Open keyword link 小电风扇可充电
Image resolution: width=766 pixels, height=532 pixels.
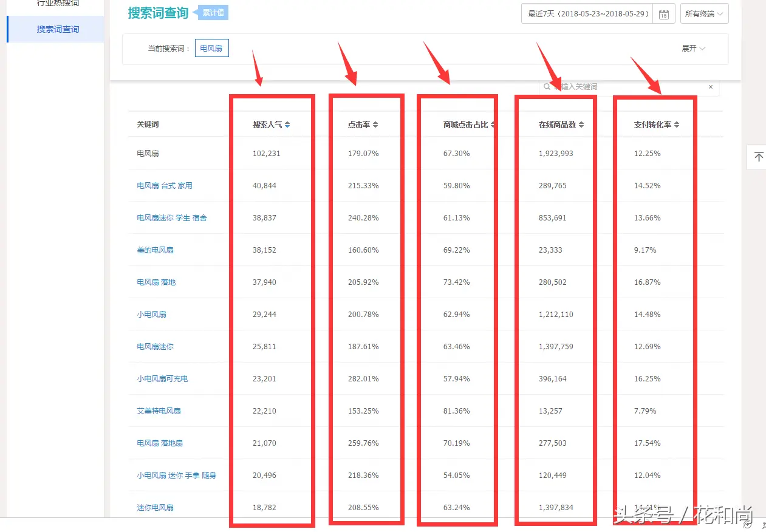pyautogui.click(x=162, y=379)
